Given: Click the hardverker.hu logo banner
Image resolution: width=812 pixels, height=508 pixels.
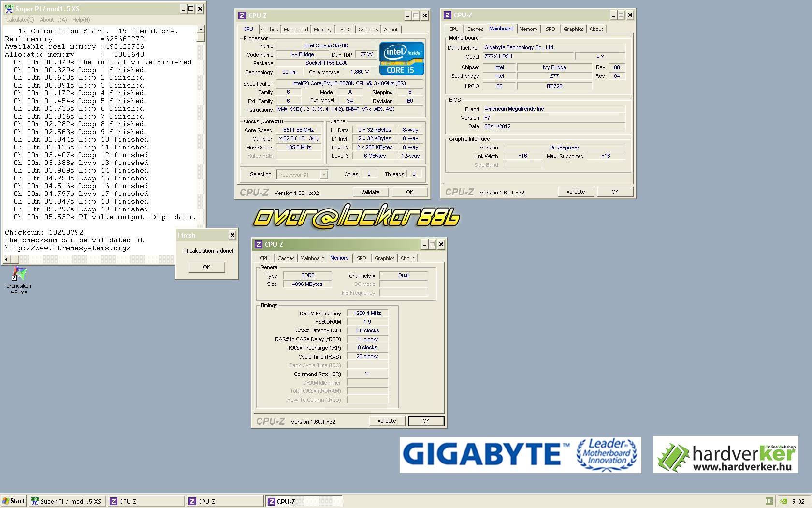Looking at the screenshot, I should pyautogui.click(x=725, y=455).
